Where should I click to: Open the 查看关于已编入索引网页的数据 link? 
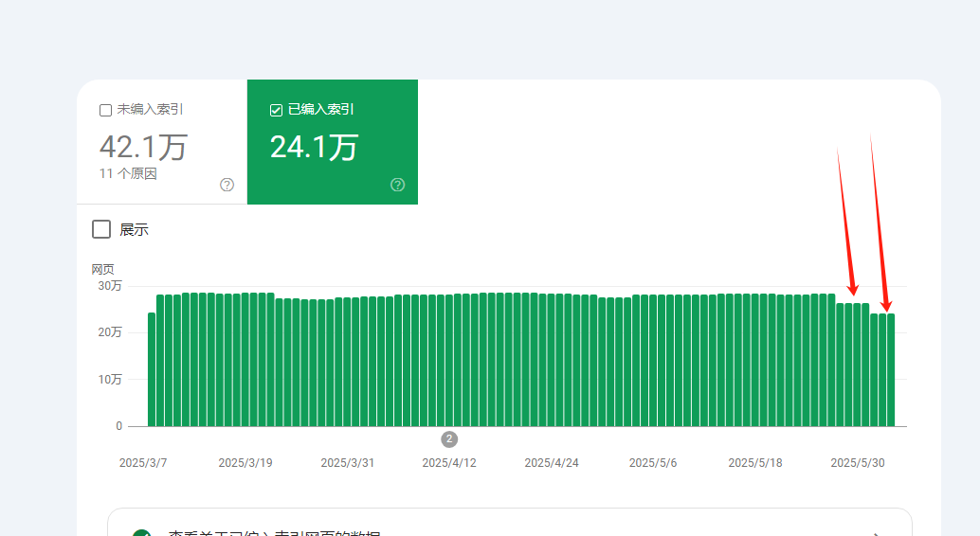coord(274,533)
